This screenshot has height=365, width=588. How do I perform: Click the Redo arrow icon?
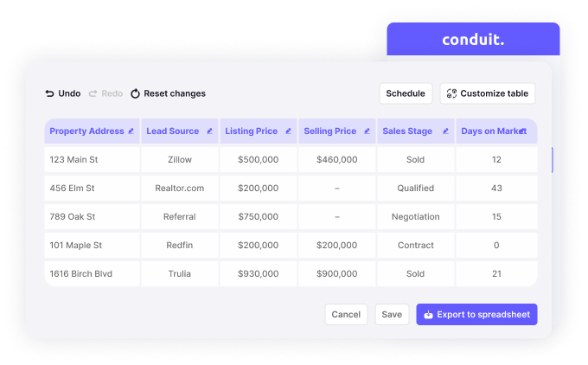(x=93, y=93)
